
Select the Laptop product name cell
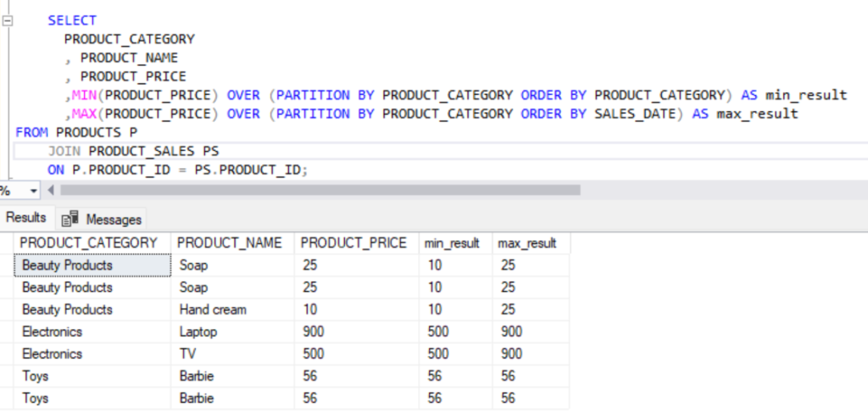200,332
